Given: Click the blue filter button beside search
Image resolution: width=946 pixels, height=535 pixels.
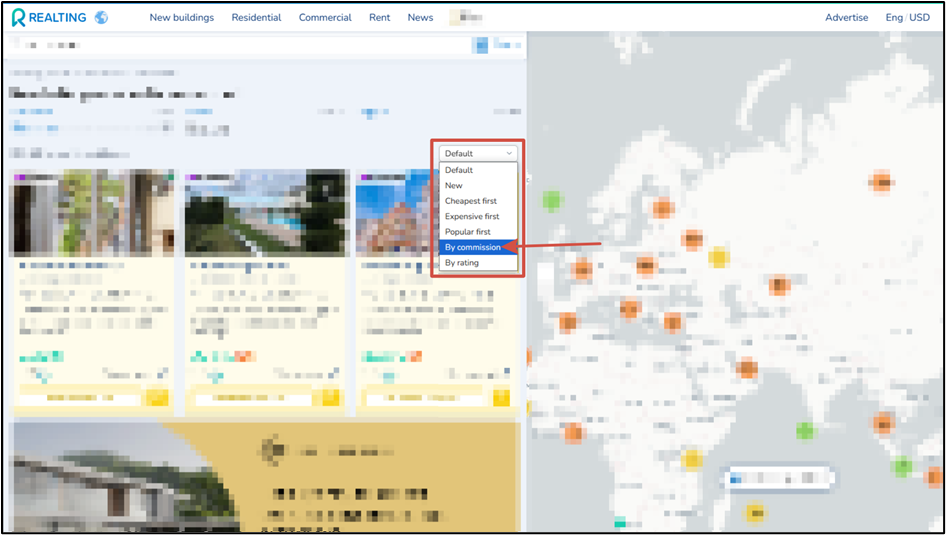Looking at the screenshot, I should point(481,45).
